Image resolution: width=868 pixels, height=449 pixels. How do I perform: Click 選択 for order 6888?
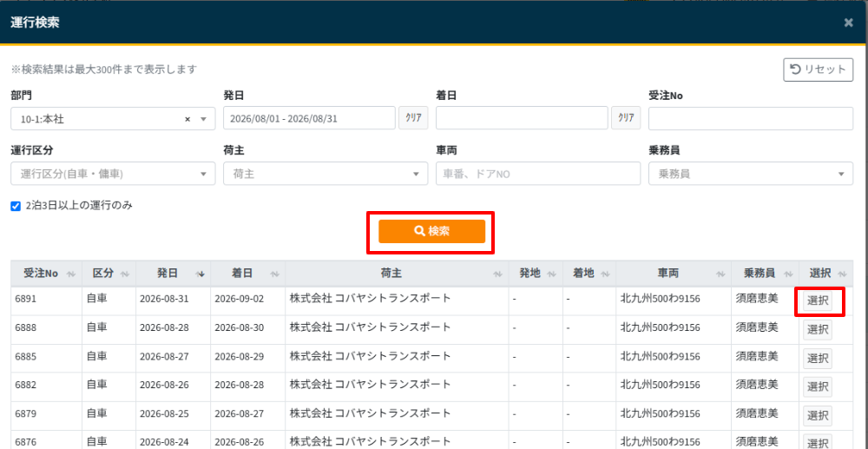pos(818,330)
